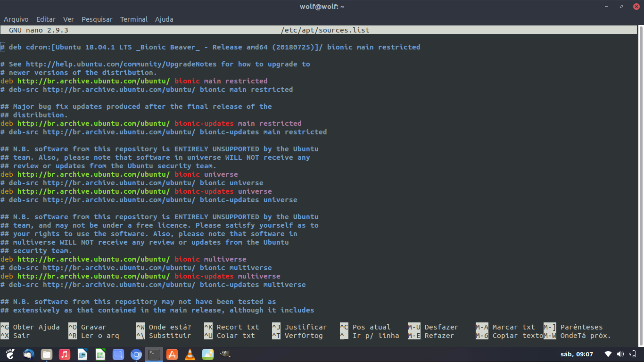
Task: Open the battery status menu
Action: [x=633, y=354]
